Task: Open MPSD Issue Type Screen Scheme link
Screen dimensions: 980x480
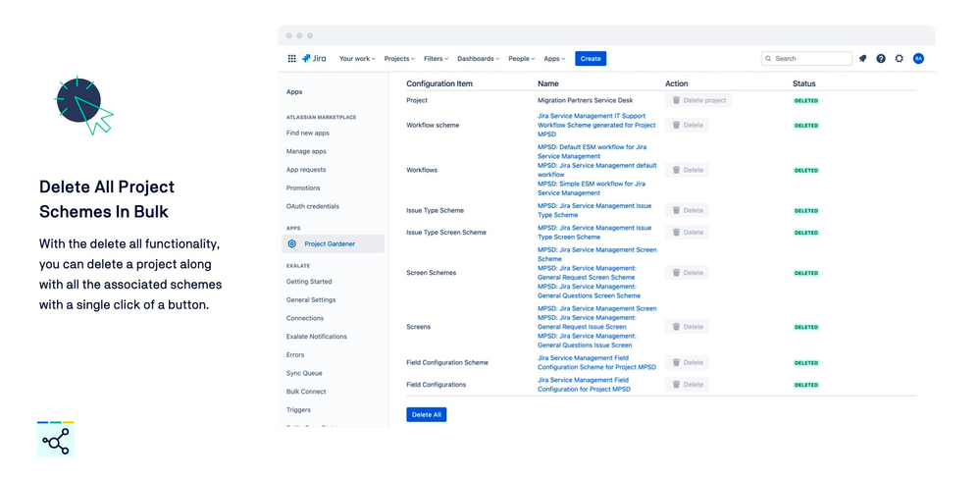Action: click(594, 232)
